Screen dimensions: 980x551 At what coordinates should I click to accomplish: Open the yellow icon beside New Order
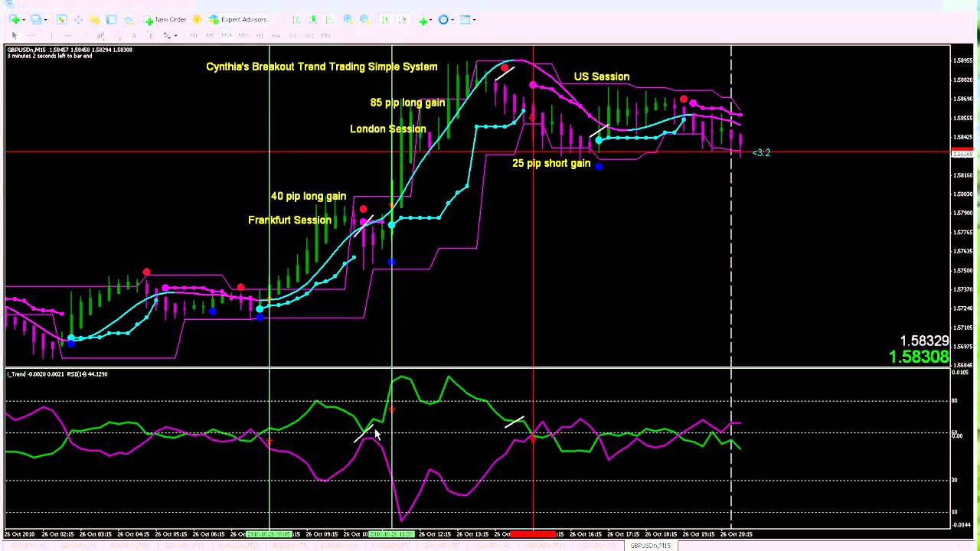[x=197, y=19]
